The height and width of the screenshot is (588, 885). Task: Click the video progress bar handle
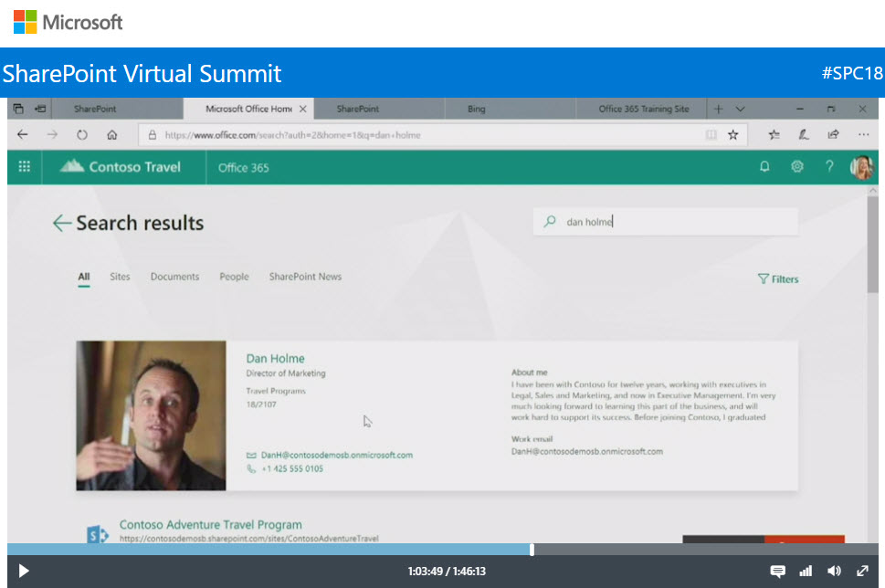tap(532, 549)
